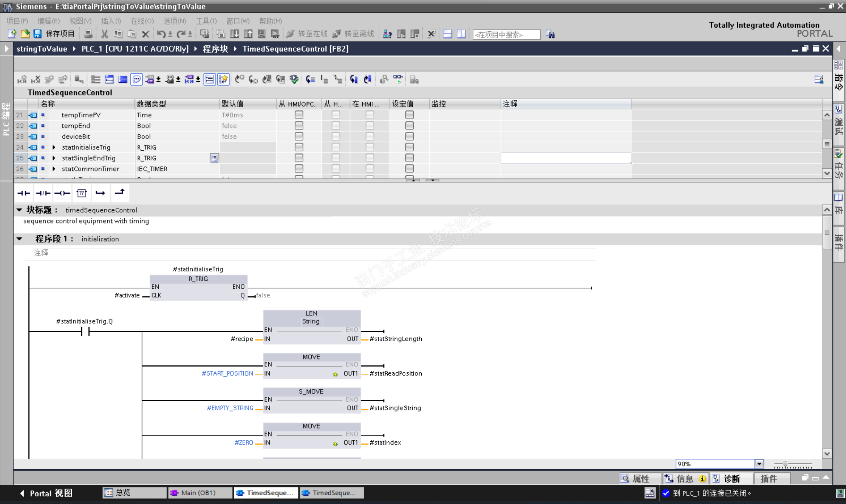Click the cut scissors icon
846x504 pixels.
coord(105,34)
